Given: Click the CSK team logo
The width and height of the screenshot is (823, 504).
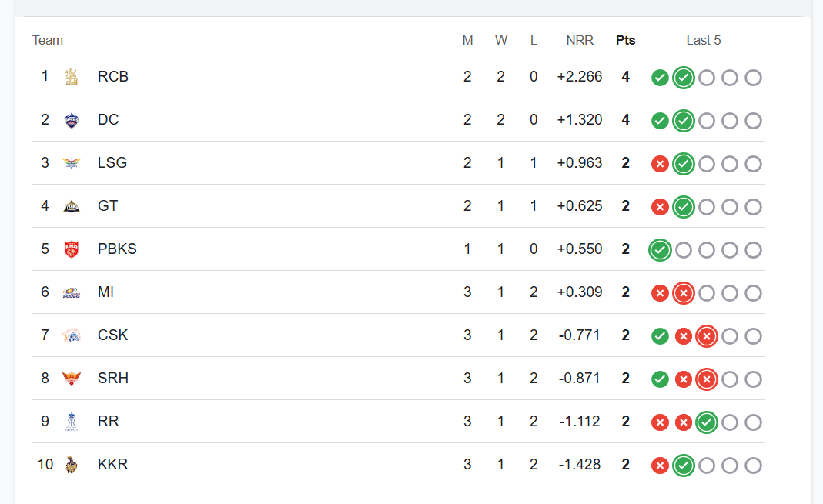Looking at the screenshot, I should pyautogui.click(x=72, y=335).
